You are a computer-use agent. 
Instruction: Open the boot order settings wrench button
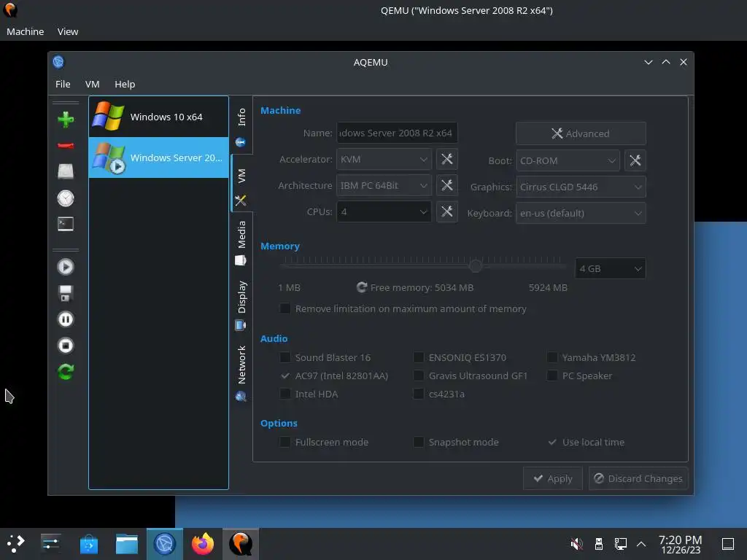pyautogui.click(x=635, y=160)
